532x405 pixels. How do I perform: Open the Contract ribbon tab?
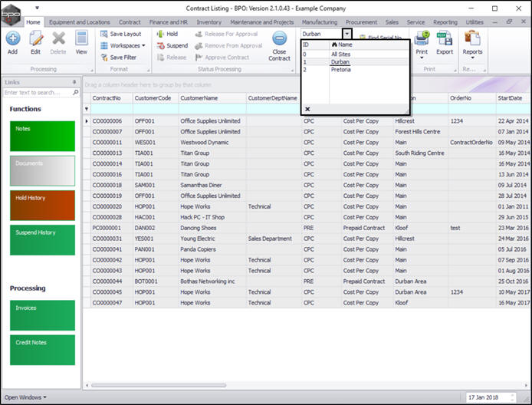pyautogui.click(x=130, y=22)
